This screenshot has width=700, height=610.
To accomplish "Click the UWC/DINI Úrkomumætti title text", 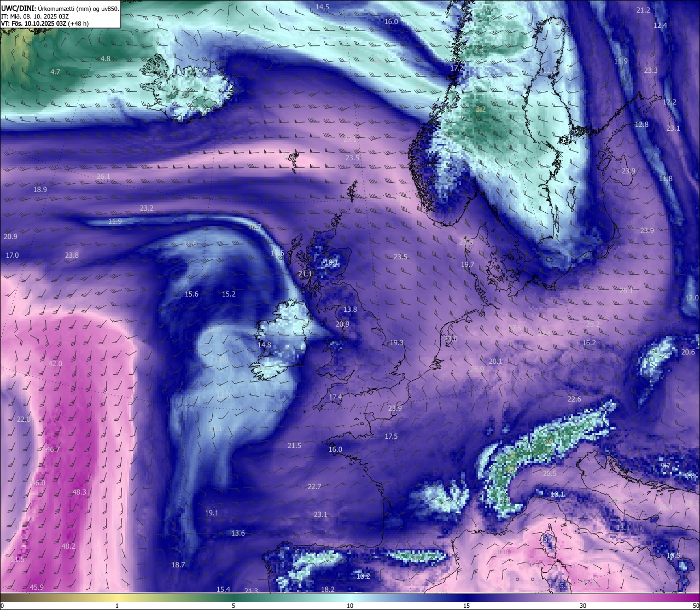I will click(x=60, y=8).
